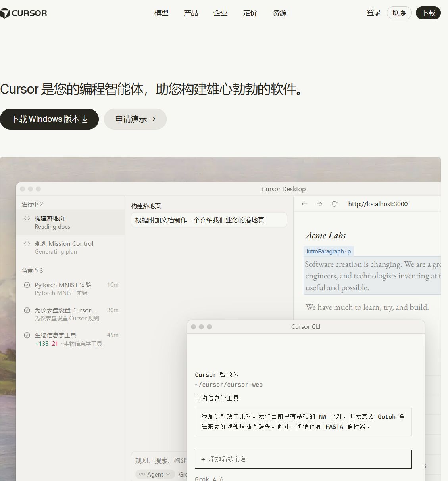448x481 pixels.
Task: Click the 构建落地页 chat title
Action: click(x=146, y=206)
